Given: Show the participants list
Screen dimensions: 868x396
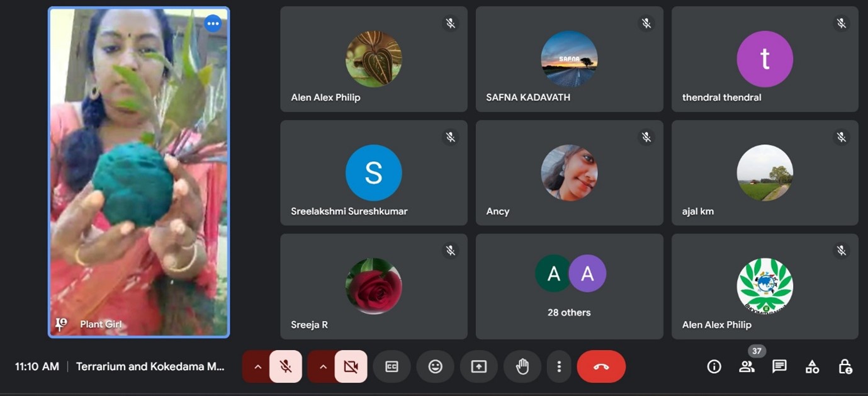Looking at the screenshot, I should point(747,366).
